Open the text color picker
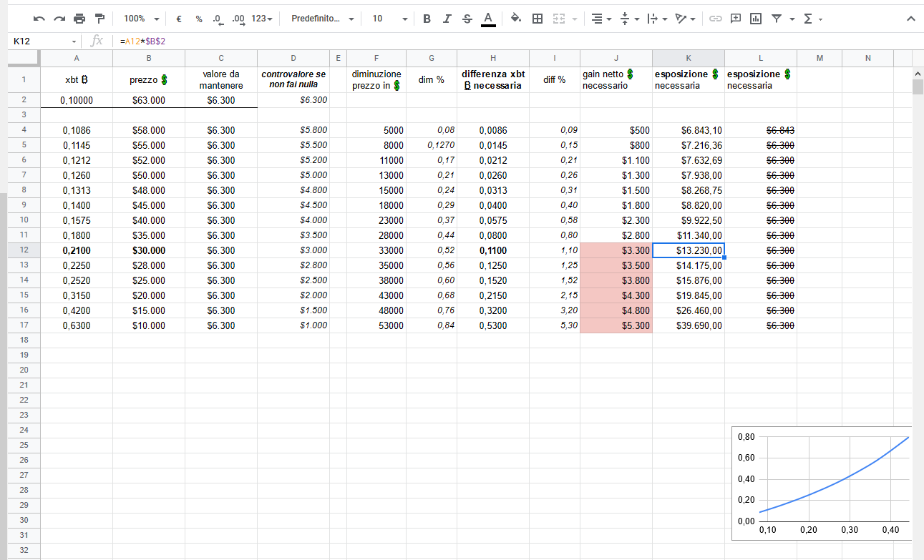Screen dimensions: 924x560 pyautogui.click(x=488, y=19)
